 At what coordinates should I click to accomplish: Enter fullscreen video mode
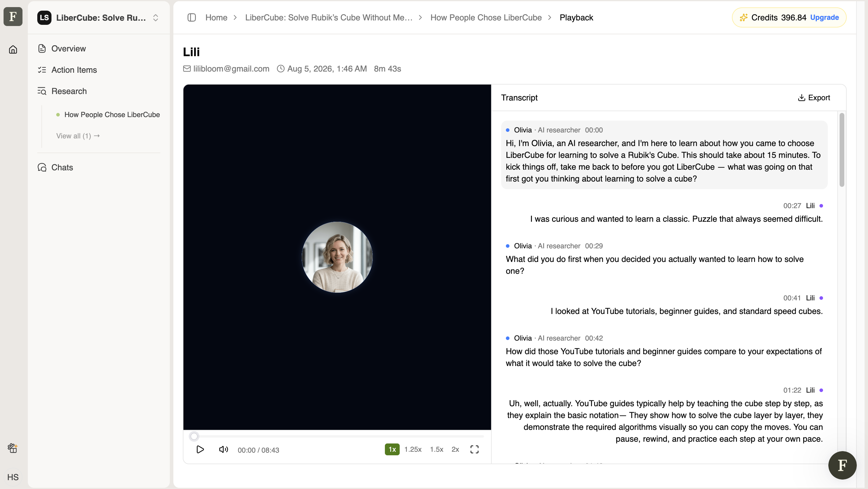(475, 450)
